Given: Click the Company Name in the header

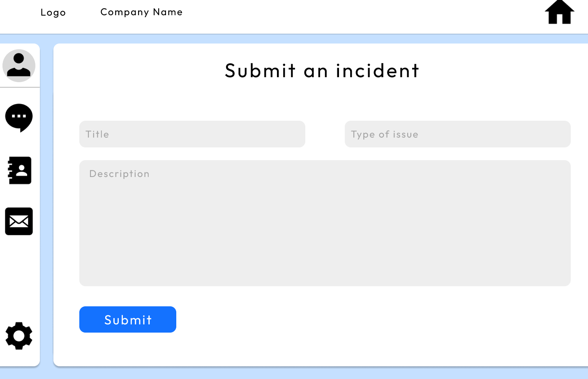Looking at the screenshot, I should pos(141,12).
